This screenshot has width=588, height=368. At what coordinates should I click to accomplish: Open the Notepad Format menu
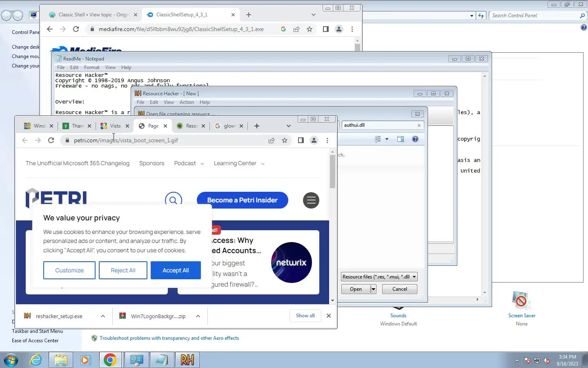[92, 67]
